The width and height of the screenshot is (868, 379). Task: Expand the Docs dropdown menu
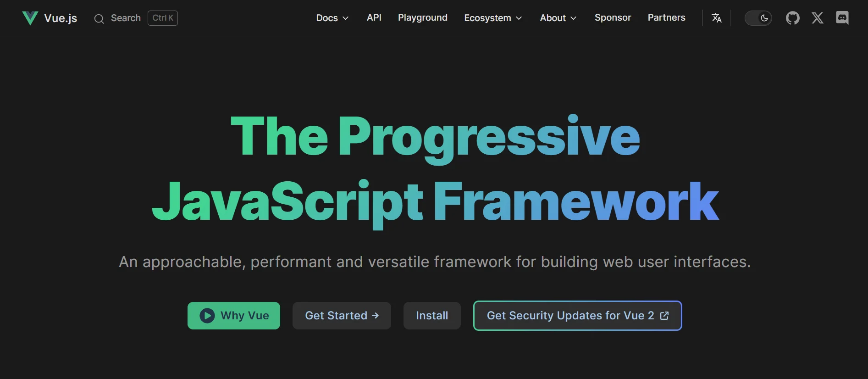332,18
